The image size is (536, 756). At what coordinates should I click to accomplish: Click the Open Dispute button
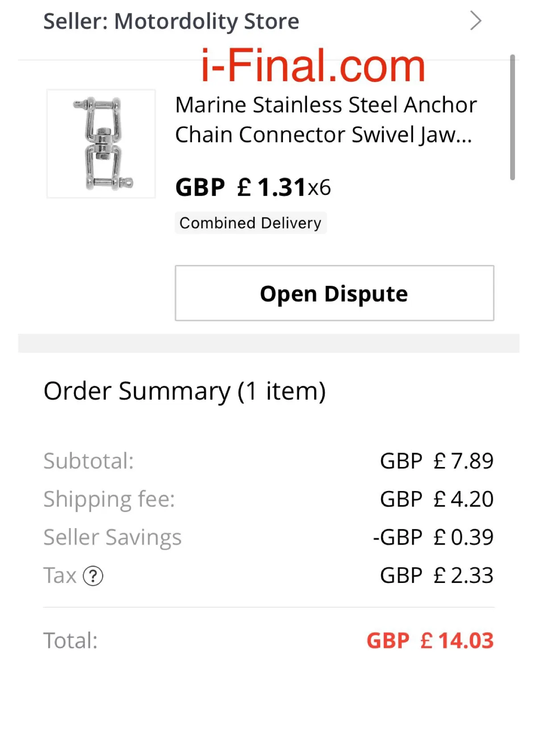pyautogui.click(x=334, y=293)
